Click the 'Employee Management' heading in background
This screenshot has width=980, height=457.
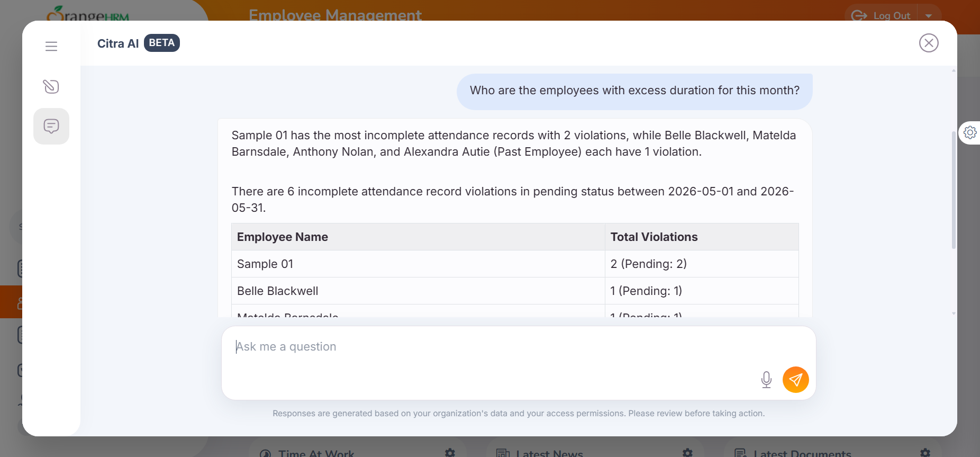point(335,15)
